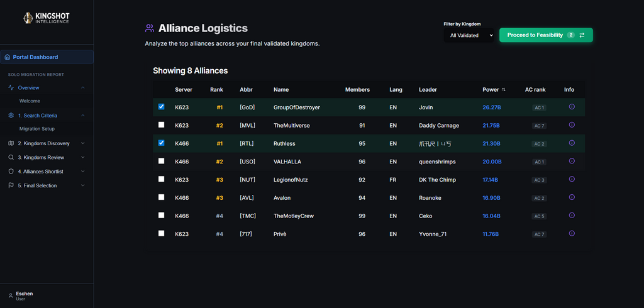Open info icon for TheMultiverse alliance

pyautogui.click(x=571, y=125)
